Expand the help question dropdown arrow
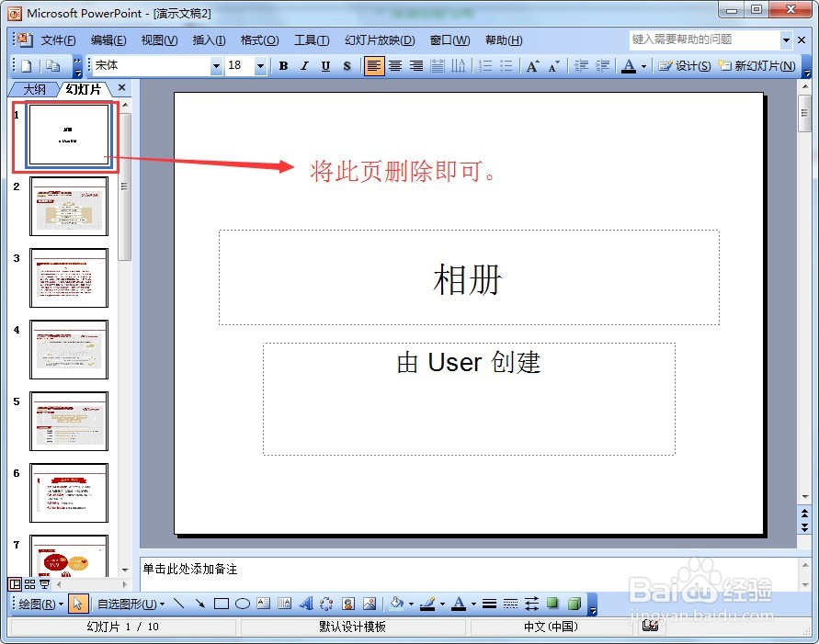819x644 pixels. pyautogui.click(x=786, y=40)
